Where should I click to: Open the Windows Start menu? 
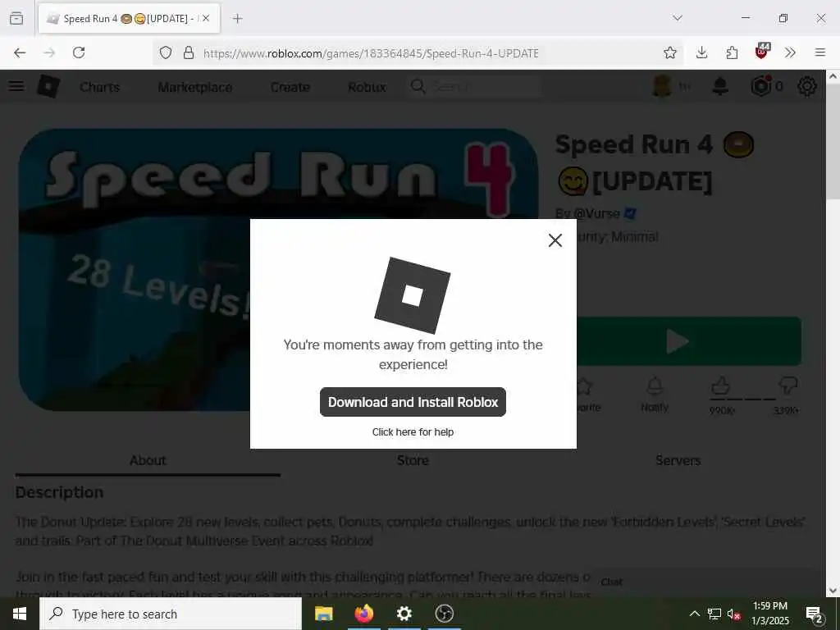[x=20, y=614]
